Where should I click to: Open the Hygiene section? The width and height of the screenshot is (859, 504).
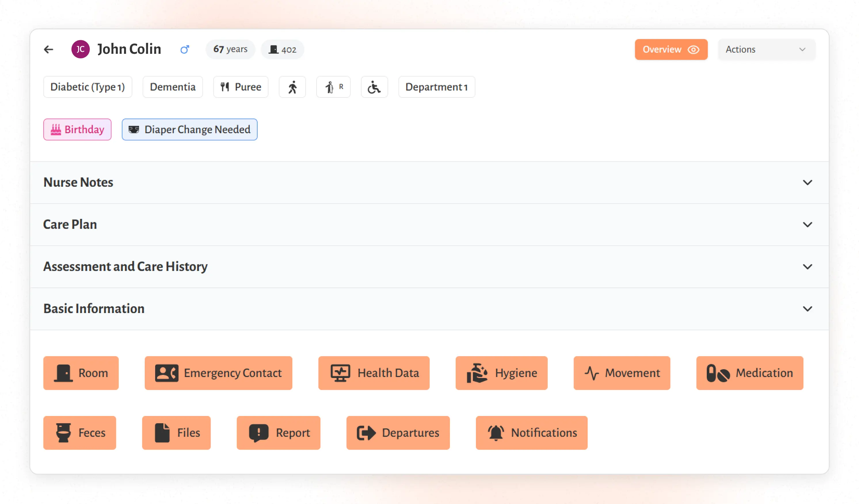point(501,373)
